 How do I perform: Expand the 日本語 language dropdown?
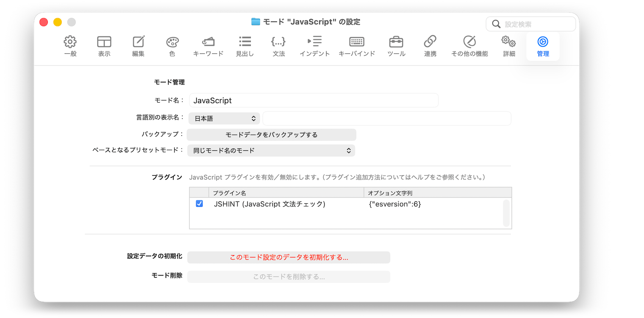pyautogui.click(x=224, y=118)
